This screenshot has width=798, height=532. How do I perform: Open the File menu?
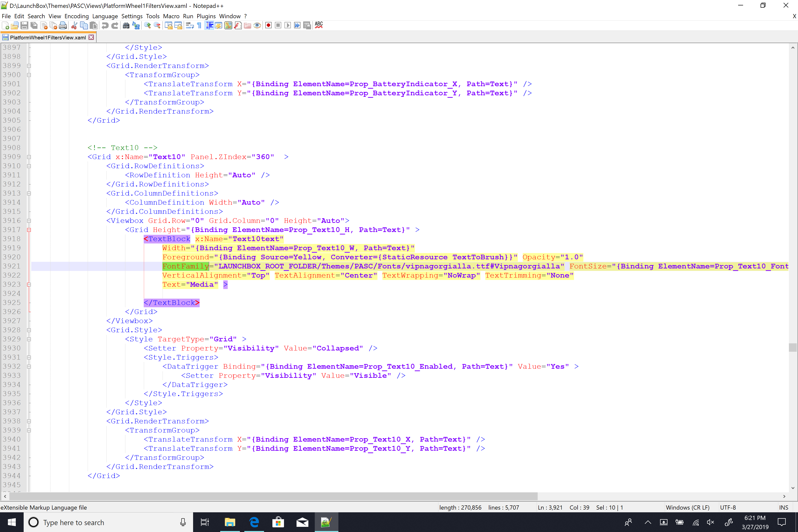[x=6, y=16]
